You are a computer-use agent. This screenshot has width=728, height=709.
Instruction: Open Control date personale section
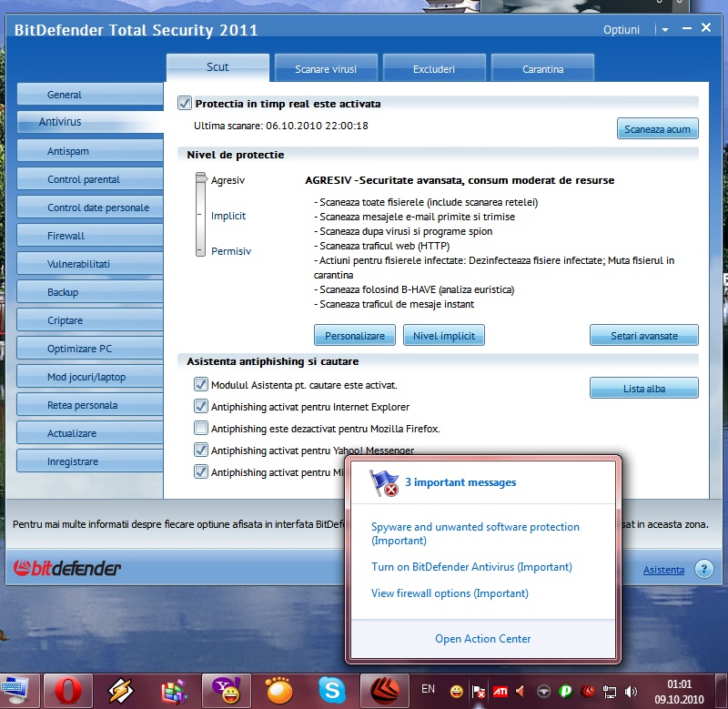(x=90, y=208)
